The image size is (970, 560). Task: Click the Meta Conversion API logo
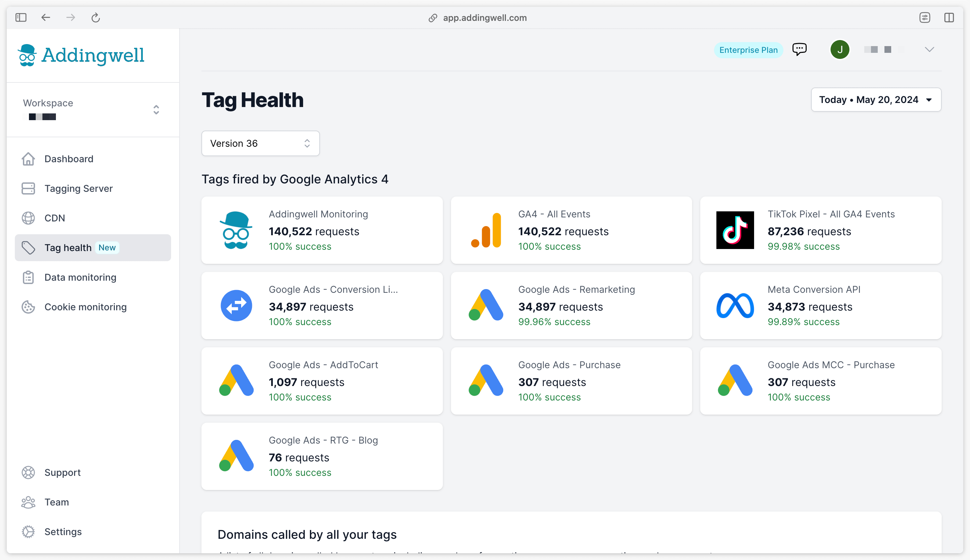pos(735,306)
